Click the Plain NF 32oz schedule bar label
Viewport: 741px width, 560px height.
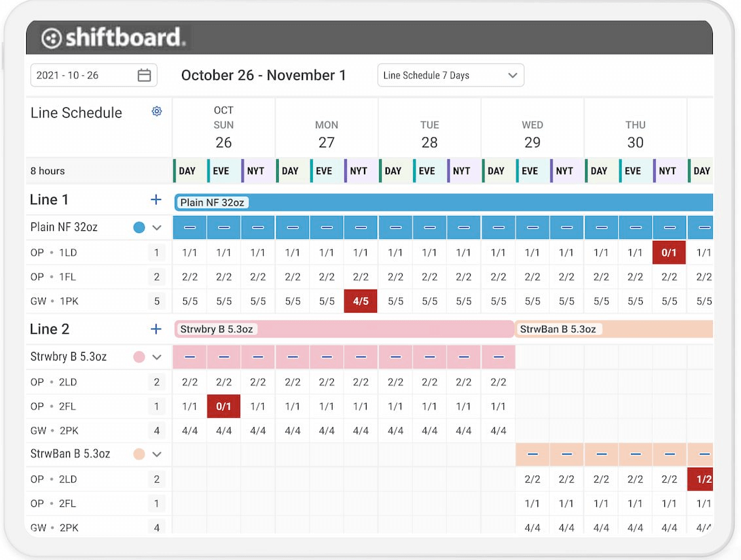[x=211, y=202]
